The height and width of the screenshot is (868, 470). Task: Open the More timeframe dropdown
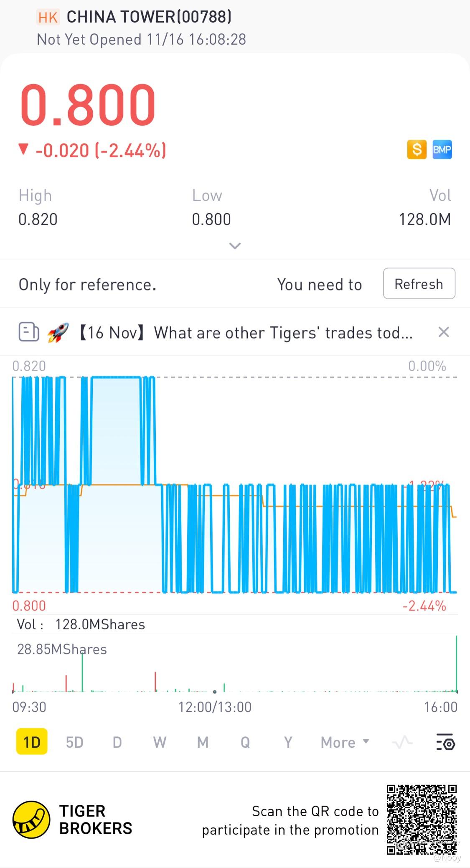pyautogui.click(x=345, y=742)
